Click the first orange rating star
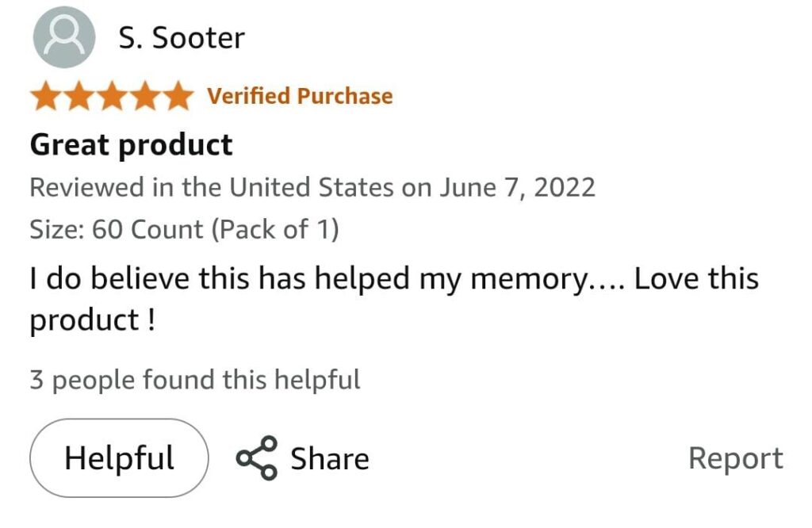 tap(46, 97)
